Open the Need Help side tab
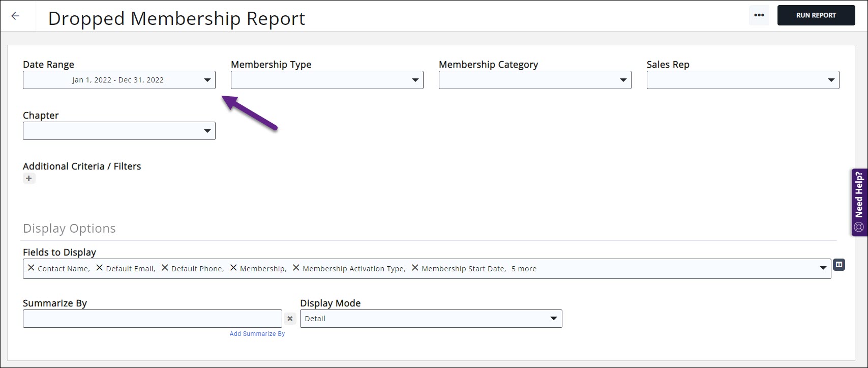Viewport: 868px width, 368px height. (859, 202)
